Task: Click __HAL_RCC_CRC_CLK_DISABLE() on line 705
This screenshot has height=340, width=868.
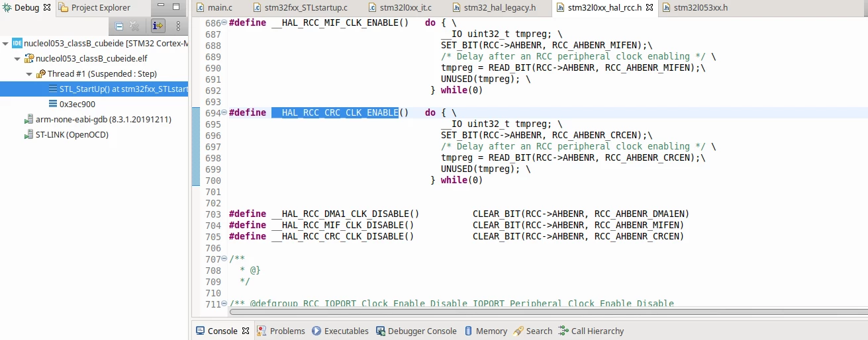Action: pos(343,237)
